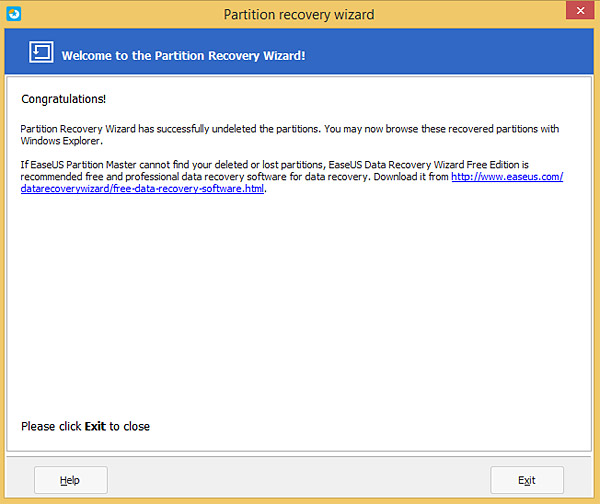
Task: Follow the free-data-recovery-software.html link line
Action: click(143, 188)
